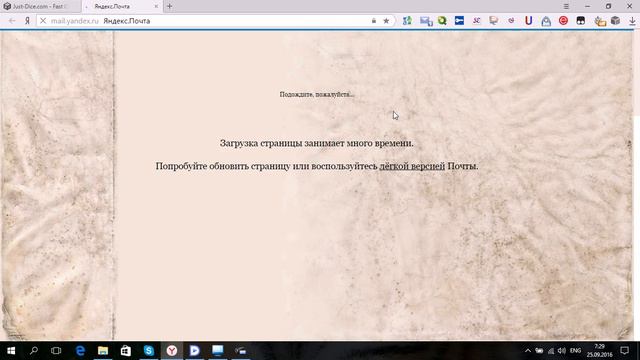Click the battery tray icon
The height and width of the screenshot is (360, 640).
pos(539,351)
